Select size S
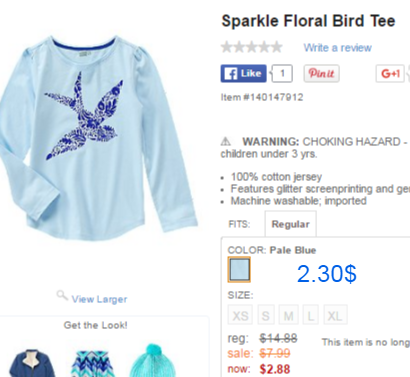 tap(266, 315)
